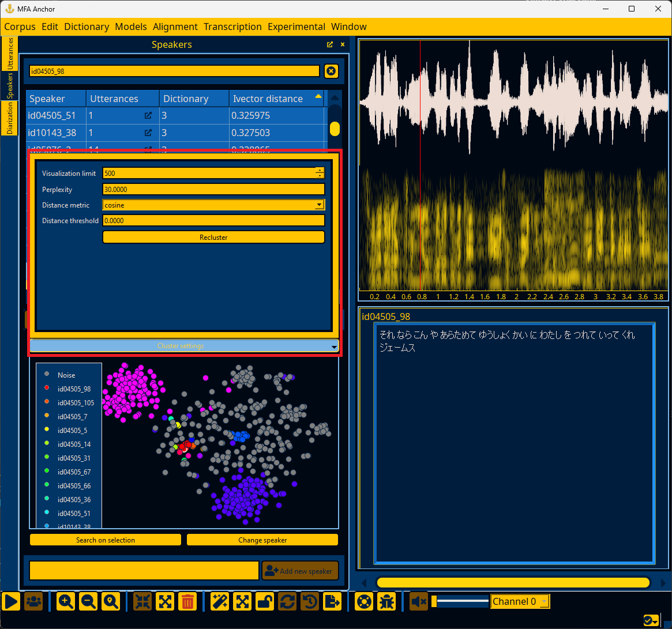Click id04505_105 in the cluster legend
This screenshot has width=672, height=629.
(76, 403)
